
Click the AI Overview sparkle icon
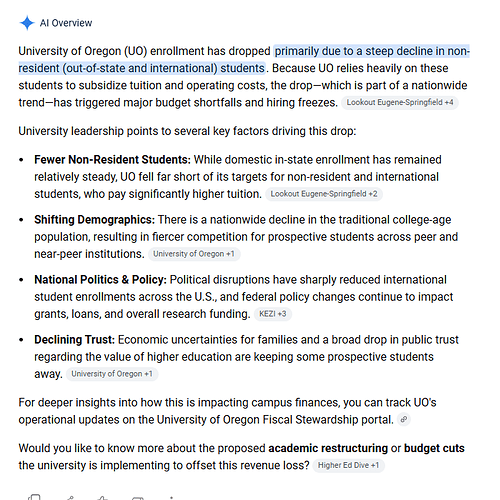point(27,23)
